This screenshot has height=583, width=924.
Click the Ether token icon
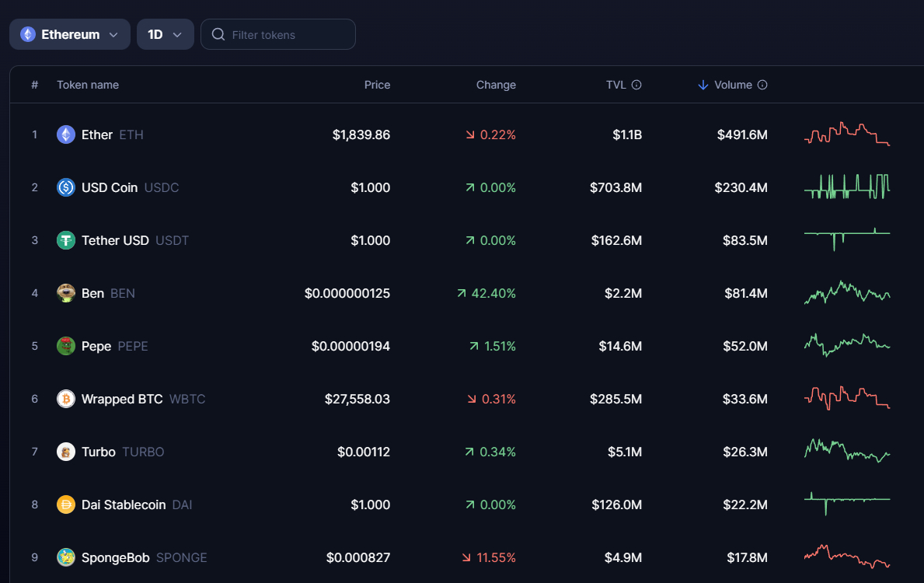point(66,134)
